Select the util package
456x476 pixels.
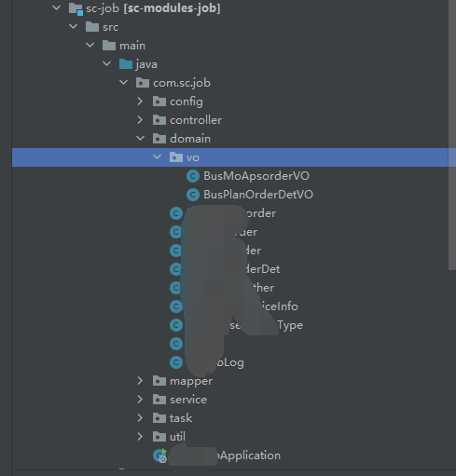pyautogui.click(x=177, y=437)
